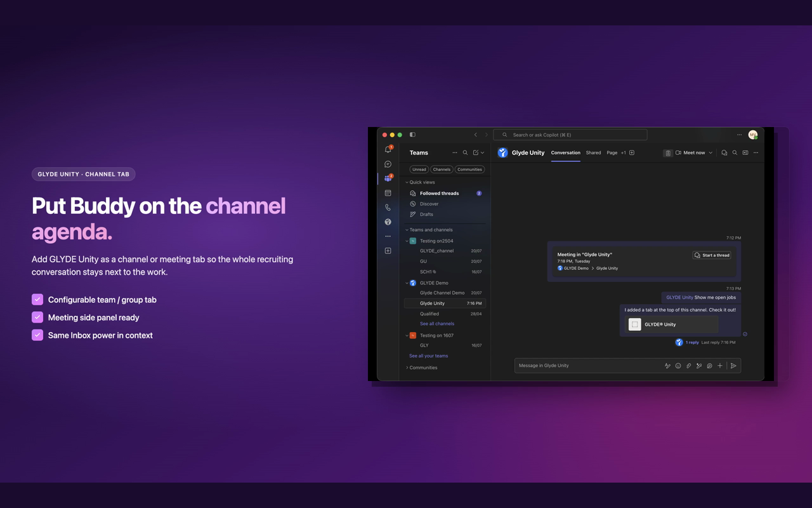Go forward with the right arrow

(487, 135)
